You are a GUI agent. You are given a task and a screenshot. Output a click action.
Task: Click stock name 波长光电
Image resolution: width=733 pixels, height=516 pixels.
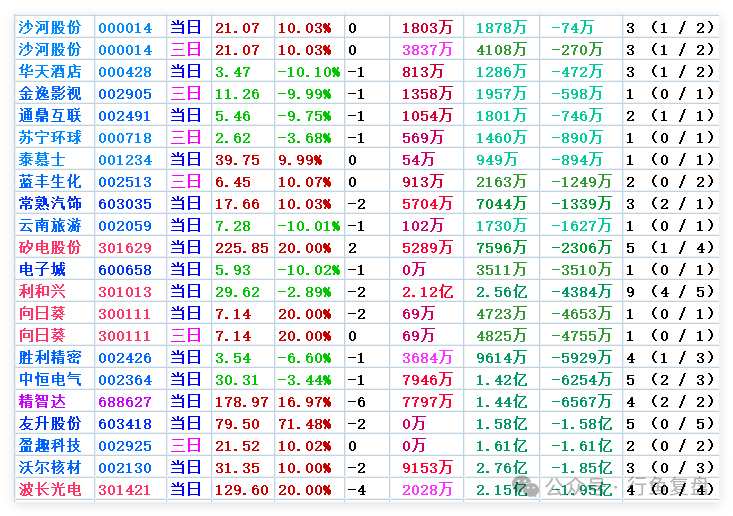tap(50, 489)
